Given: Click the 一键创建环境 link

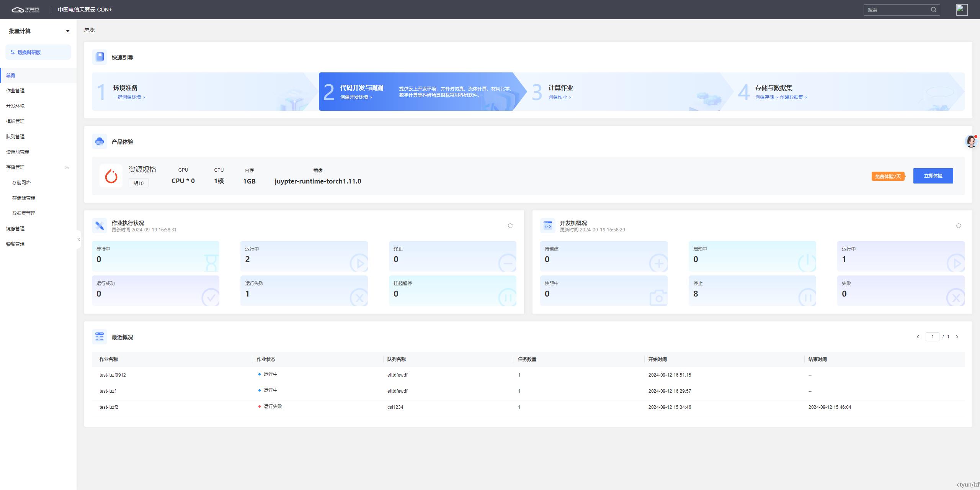Looking at the screenshot, I should [129, 97].
